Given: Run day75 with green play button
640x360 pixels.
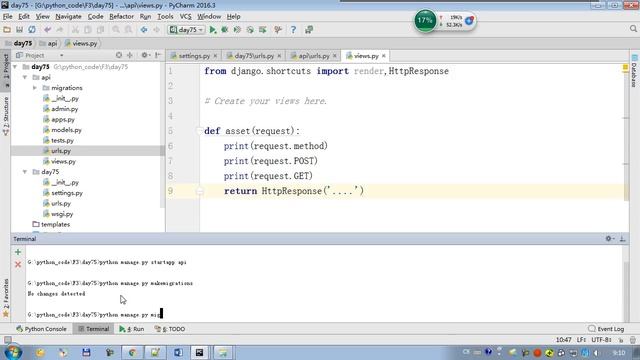Looking at the screenshot, I should click(x=213, y=30).
